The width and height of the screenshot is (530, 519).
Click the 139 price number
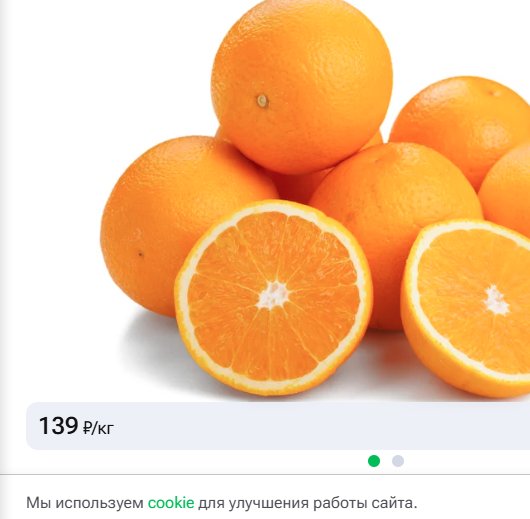(x=58, y=425)
